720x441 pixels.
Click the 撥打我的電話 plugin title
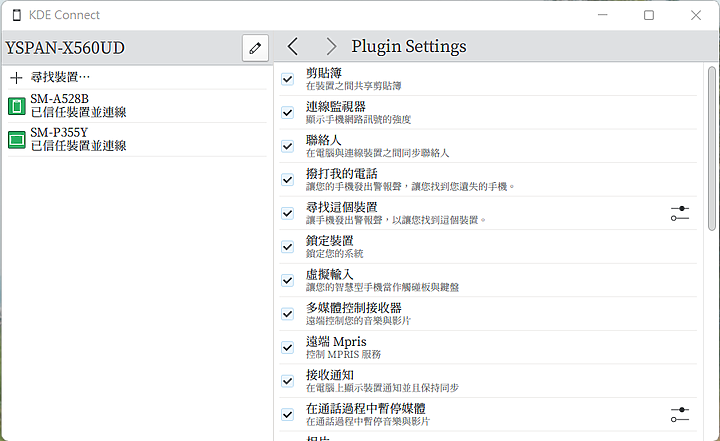[342, 174]
